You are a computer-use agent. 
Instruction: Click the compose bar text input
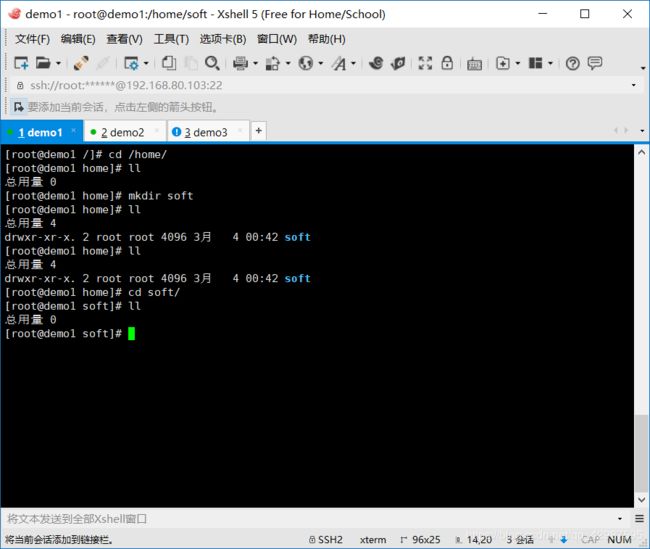(309, 519)
